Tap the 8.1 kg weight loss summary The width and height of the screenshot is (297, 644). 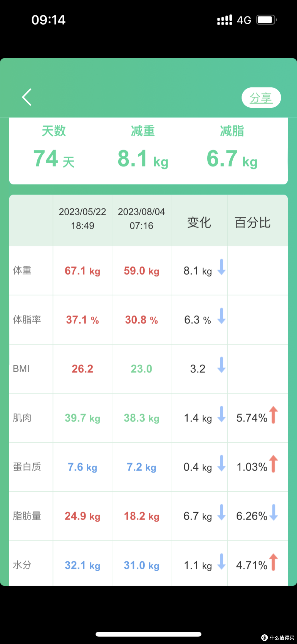143,159
